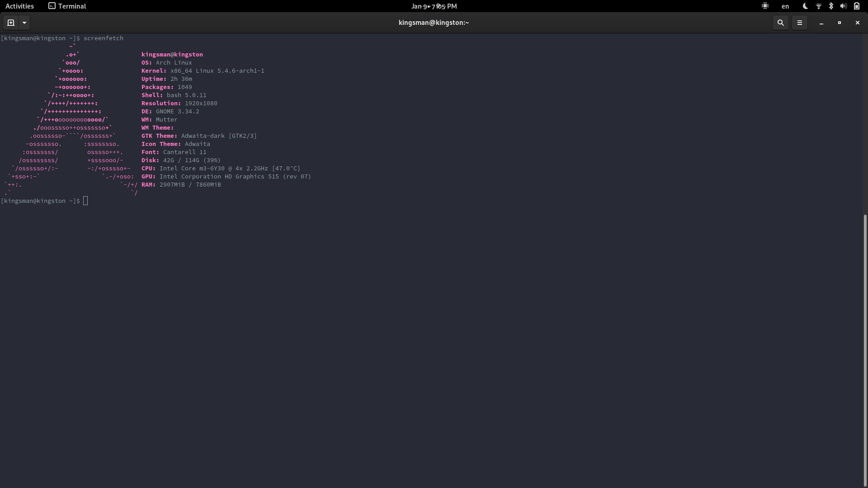The width and height of the screenshot is (868, 488).
Task: Click the 'Disk: 42G / 114G' line
Action: (181, 160)
